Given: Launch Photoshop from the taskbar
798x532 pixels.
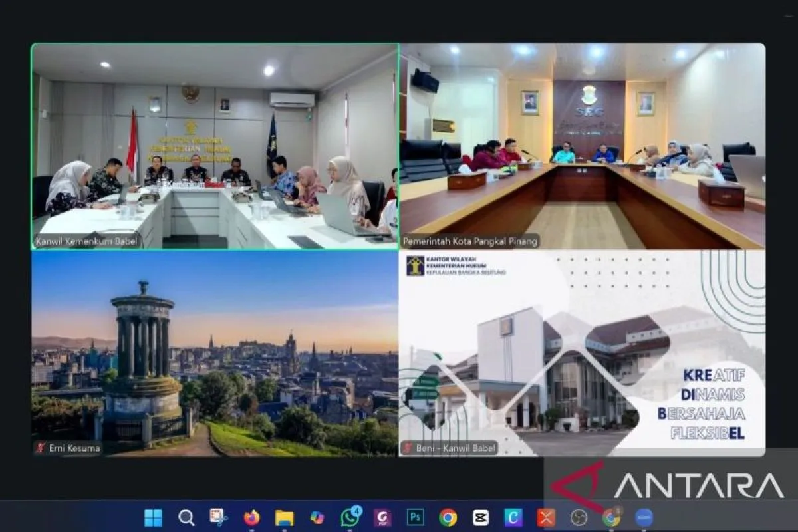Looking at the screenshot, I should tap(416, 517).
